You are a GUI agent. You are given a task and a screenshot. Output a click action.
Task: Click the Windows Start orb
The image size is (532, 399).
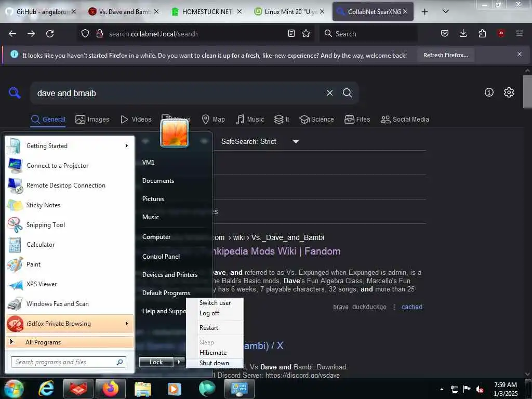(x=14, y=389)
